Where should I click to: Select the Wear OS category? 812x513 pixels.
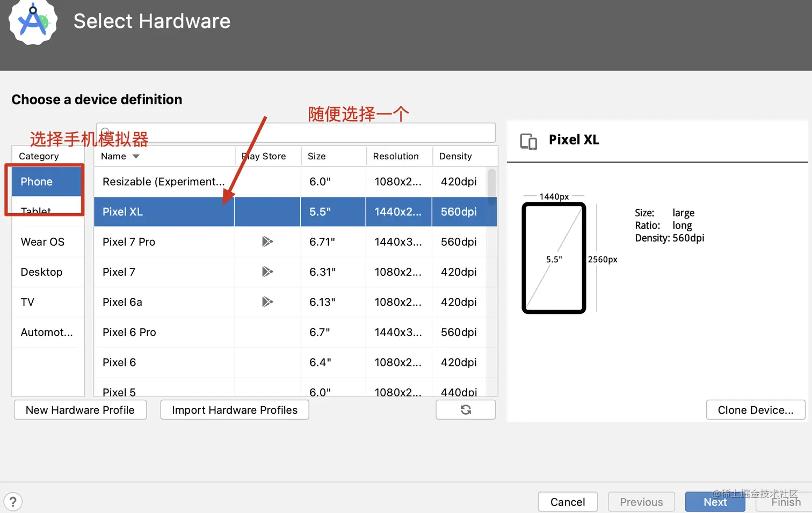pos(48,242)
